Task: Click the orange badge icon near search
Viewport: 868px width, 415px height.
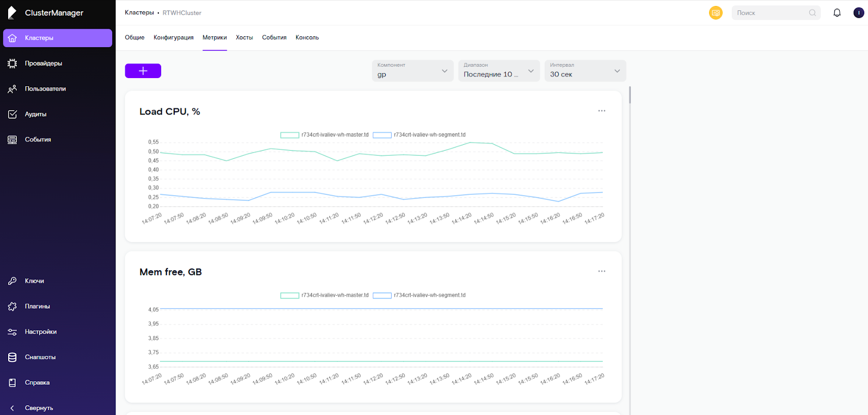Action: [716, 13]
